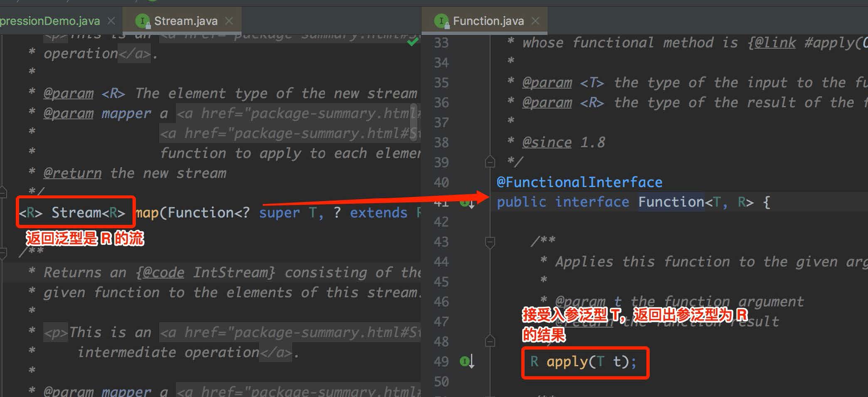Image resolution: width=868 pixels, height=397 pixels.
Task: Collapse the Javadoc fold above IntStream description
Action: click(3, 252)
